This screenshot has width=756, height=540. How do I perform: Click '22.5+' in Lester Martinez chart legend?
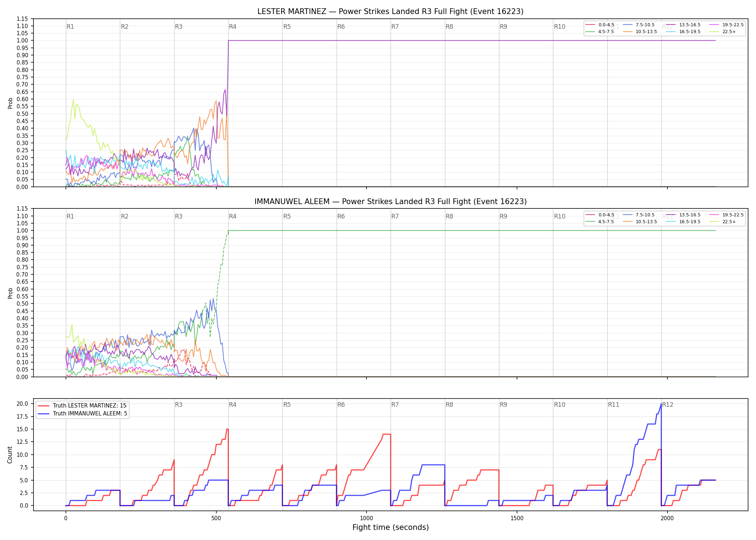[729, 32]
